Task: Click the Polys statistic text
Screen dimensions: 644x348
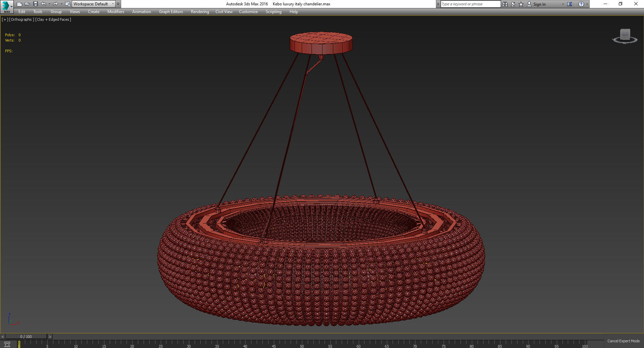Action: click(13, 35)
